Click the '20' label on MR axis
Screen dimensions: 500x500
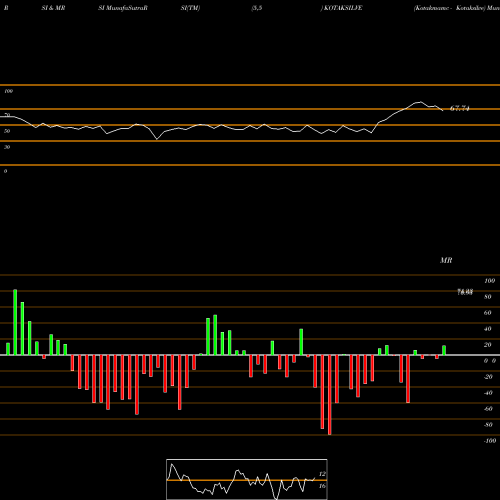488,345
